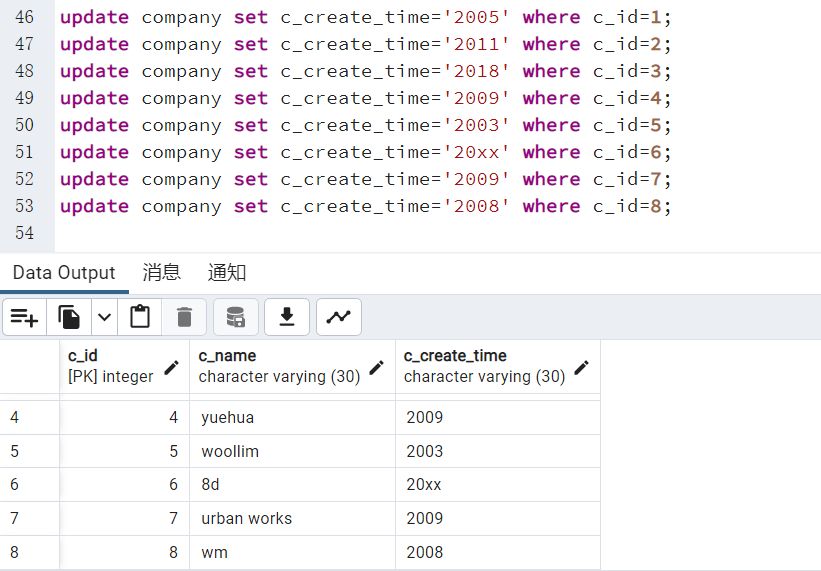
Task: Switch to the Data Output tab
Action: [x=64, y=273]
